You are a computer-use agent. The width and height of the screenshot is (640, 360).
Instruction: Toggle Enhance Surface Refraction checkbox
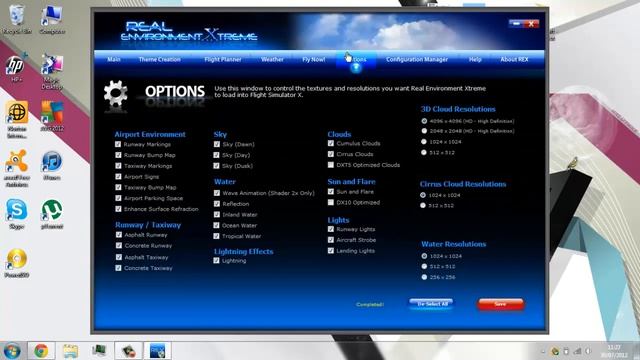118,209
